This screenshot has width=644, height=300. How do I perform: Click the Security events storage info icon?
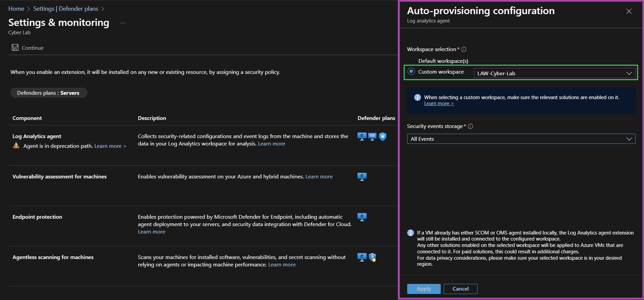(470, 126)
